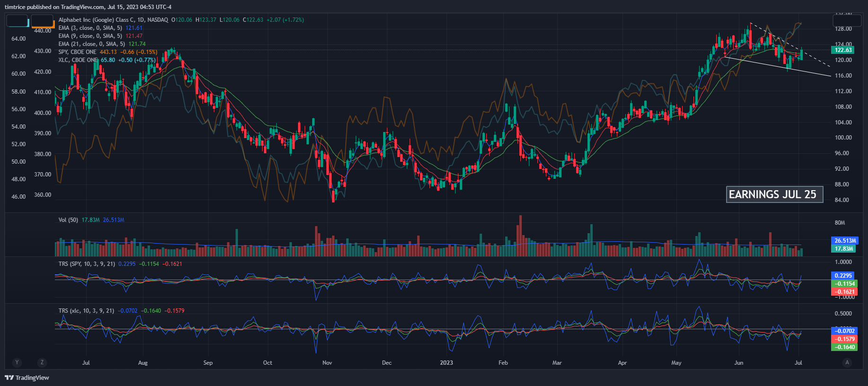Click the 1.0000 TRS axis value
Viewport: 868px width, 386px height.
pos(843,262)
